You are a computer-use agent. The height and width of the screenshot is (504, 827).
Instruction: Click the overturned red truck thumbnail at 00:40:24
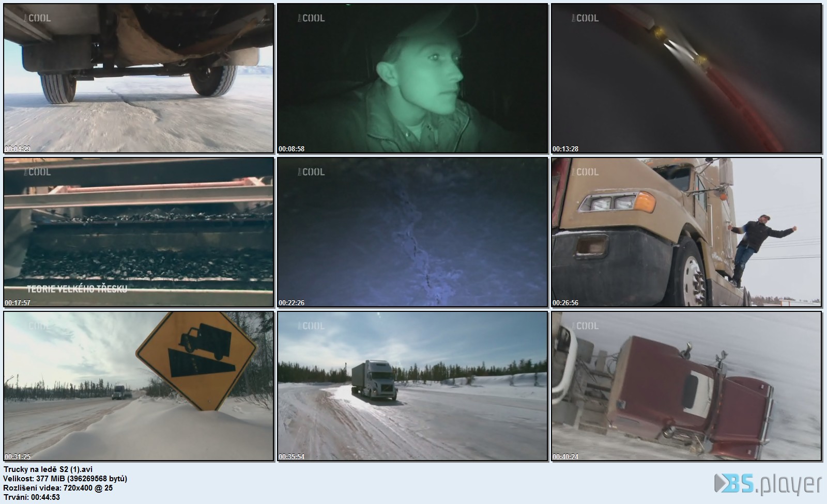(686, 386)
